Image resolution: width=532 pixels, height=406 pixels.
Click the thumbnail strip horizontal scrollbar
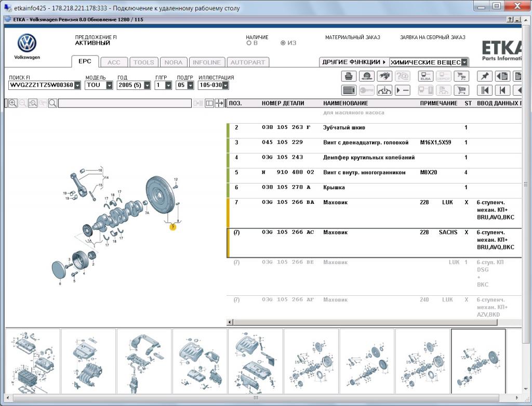point(256,398)
